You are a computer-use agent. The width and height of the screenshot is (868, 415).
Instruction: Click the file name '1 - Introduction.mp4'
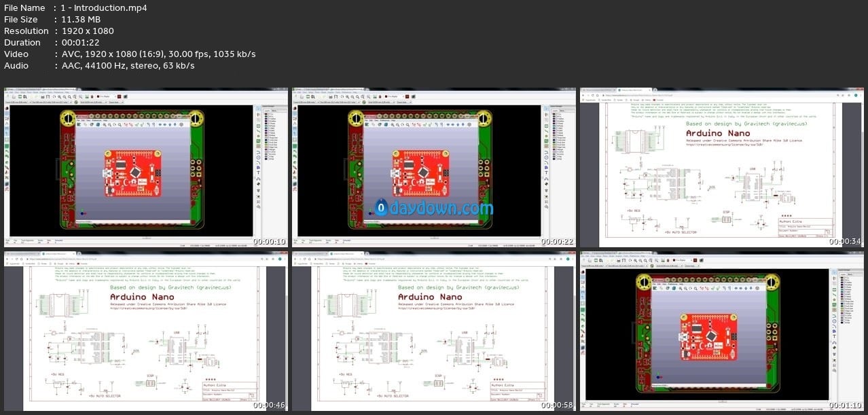point(104,8)
